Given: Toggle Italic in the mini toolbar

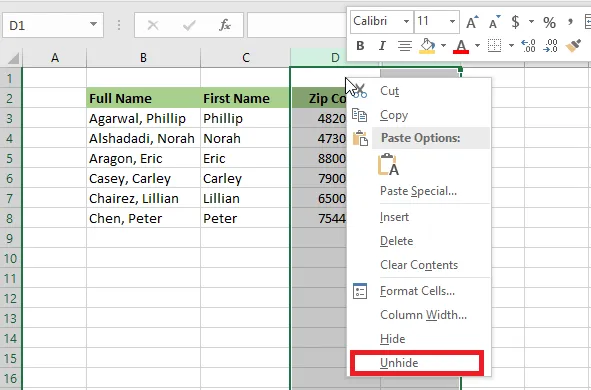Looking at the screenshot, I should (x=382, y=46).
